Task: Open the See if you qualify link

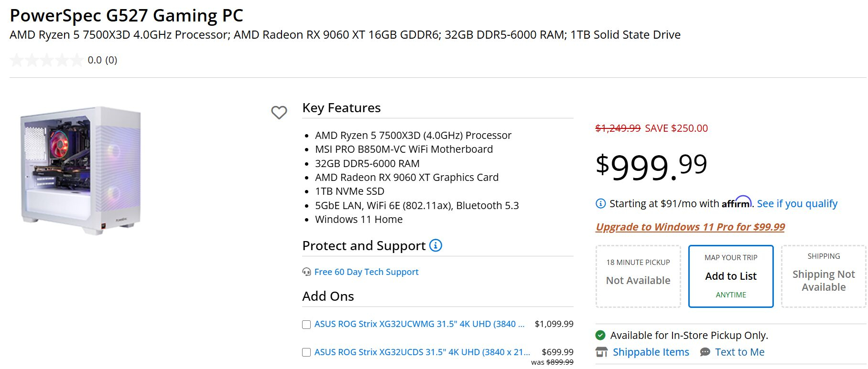Action: (797, 204)
